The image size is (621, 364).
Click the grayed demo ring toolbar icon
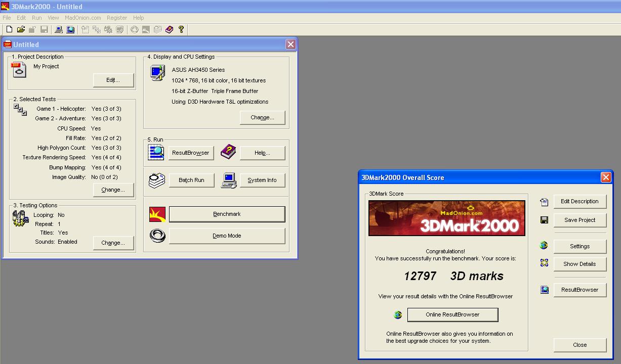pos(134,30)
